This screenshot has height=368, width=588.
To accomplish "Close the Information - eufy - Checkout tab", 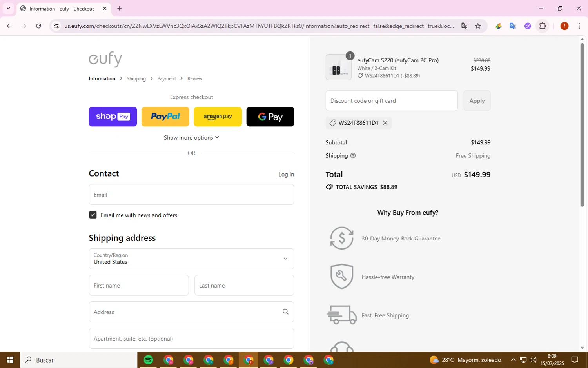I will tap(105, 8).
